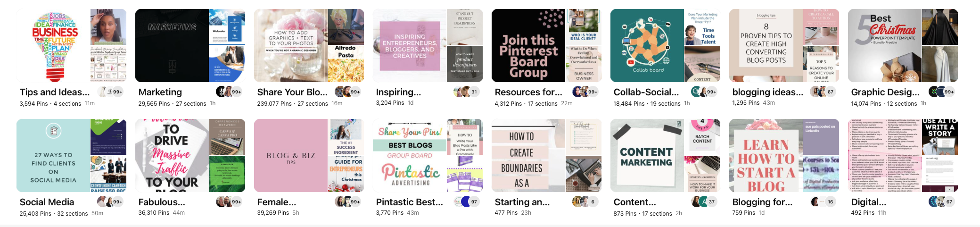Open the Learn How to Start a Blog cover
The height and width of the screenshot is (227, 980).
[x=766, y=155]
